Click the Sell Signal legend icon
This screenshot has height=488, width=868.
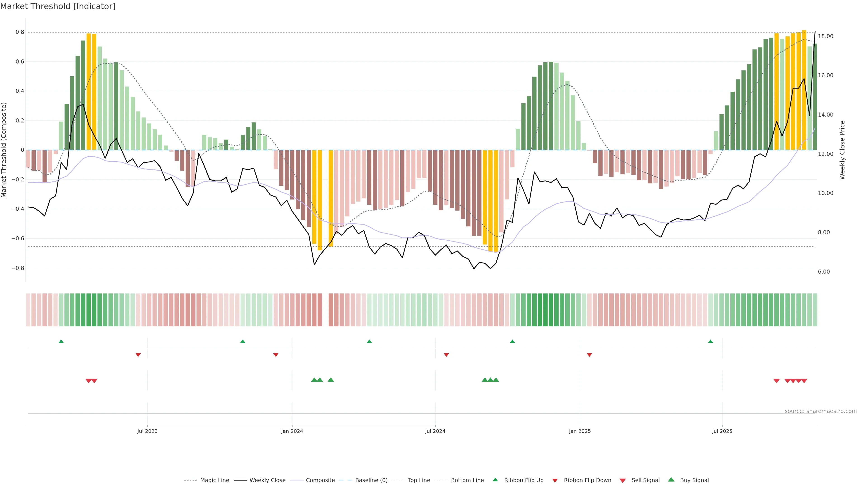(622, 481)
